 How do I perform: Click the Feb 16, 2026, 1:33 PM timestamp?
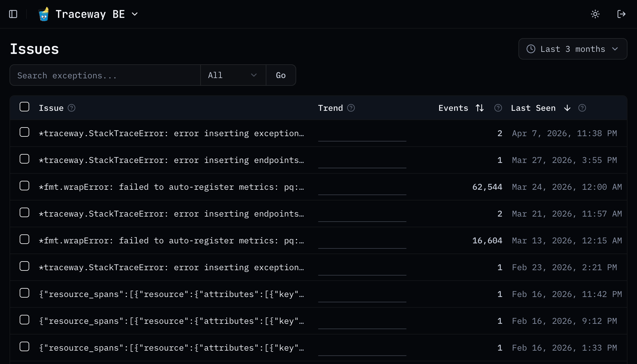coord(564,348)
